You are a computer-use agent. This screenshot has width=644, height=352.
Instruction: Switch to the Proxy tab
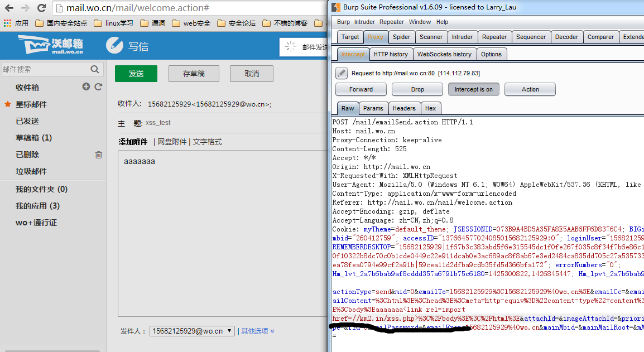click(x=376, y=37)
